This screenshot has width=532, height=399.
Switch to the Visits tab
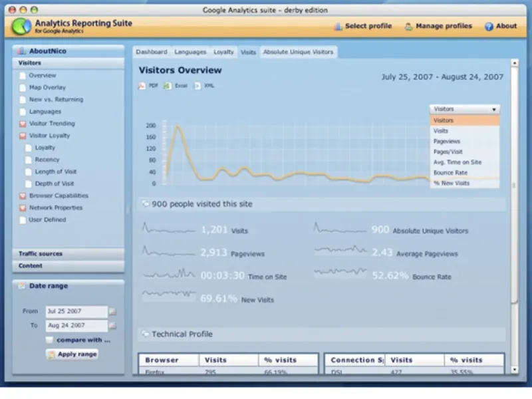point(248,52)
